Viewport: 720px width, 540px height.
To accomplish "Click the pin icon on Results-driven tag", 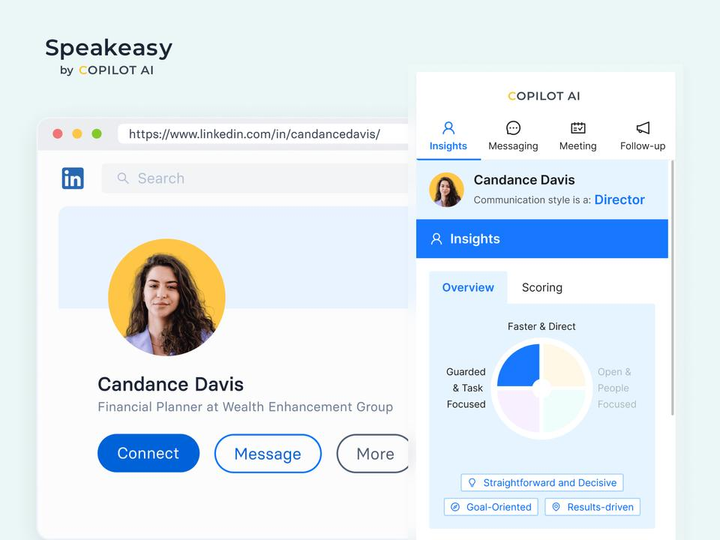I will point(556,507).
